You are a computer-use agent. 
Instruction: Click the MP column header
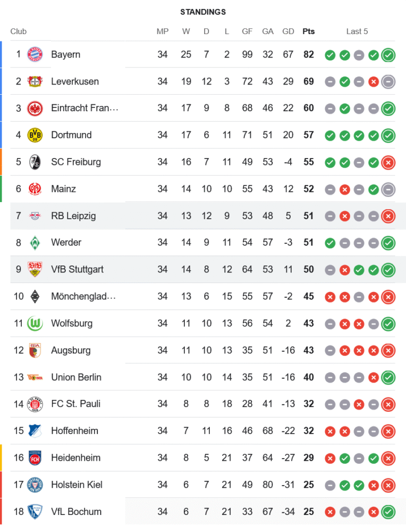point(163,31)
